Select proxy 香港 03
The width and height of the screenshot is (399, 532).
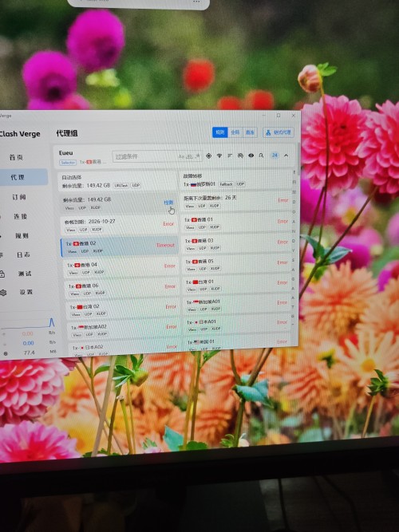pyautogui.click(x=237, y=244)
